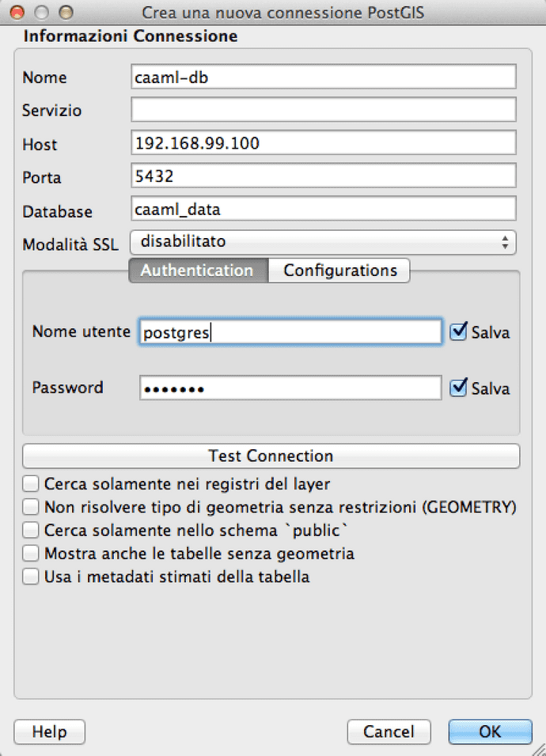Click OK to create the connection
This screenshot has width=546, height=756.
[490, 731]
